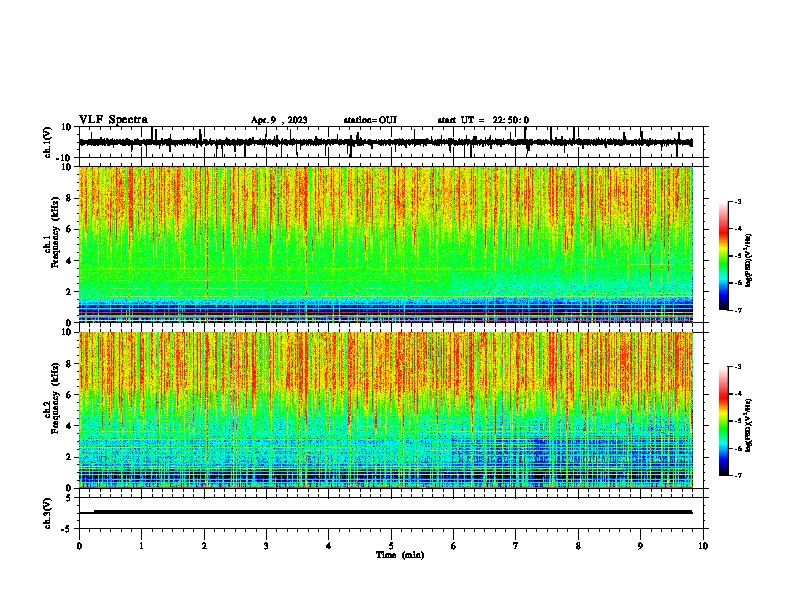Click inside the ch.1 spectrogram panel
792x612 pixels.
(386, 244)
